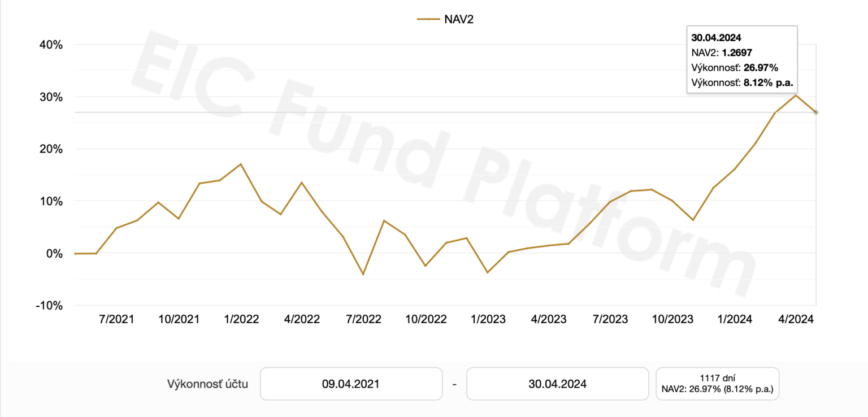
Task: Click the chart peak near 4/2024
Action: point(796,95)
